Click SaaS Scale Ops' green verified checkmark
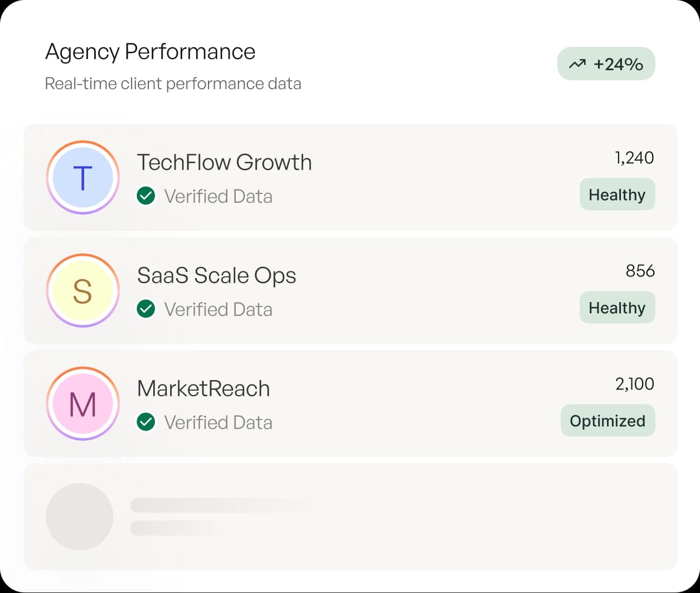 point(146,309)
